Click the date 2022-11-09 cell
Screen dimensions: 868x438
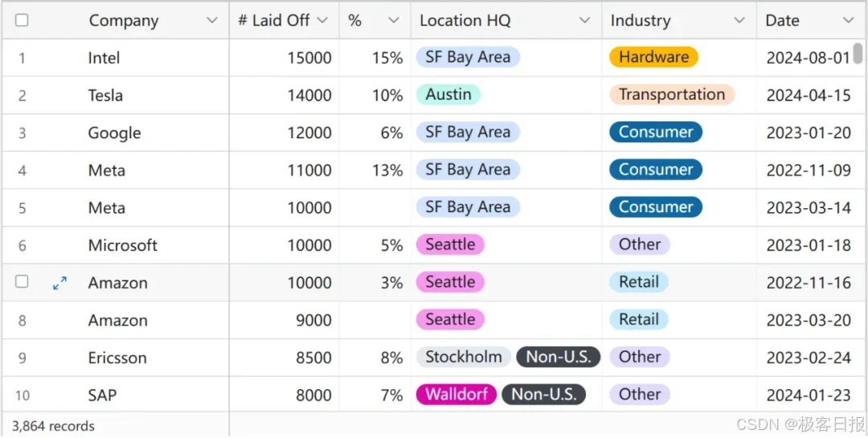(809, 170)
